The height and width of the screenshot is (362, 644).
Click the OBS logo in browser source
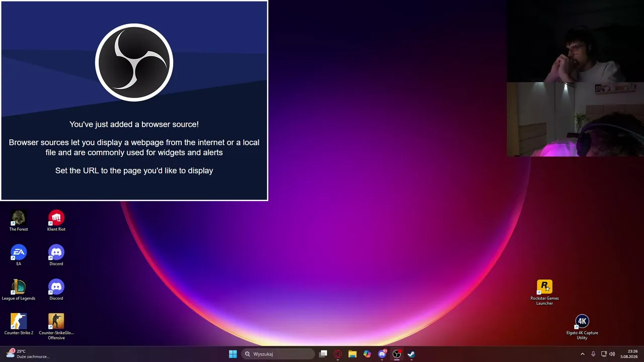click(x=134, y=62)
